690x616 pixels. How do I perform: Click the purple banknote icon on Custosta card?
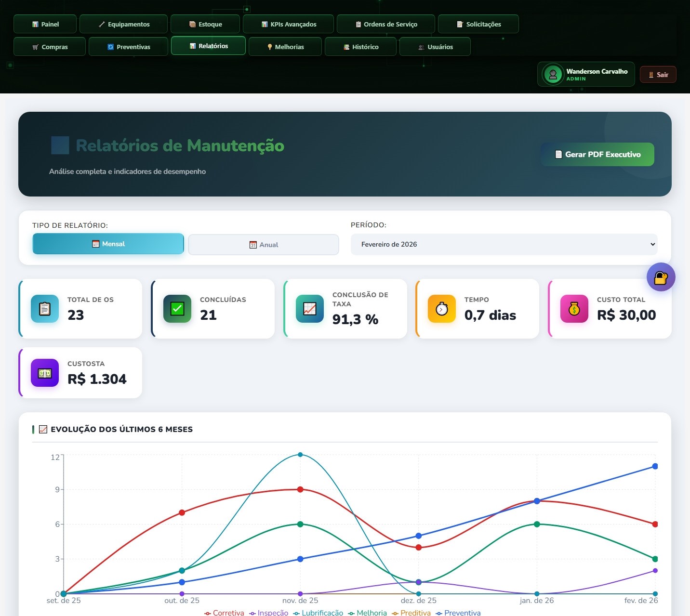coord(45,373)
